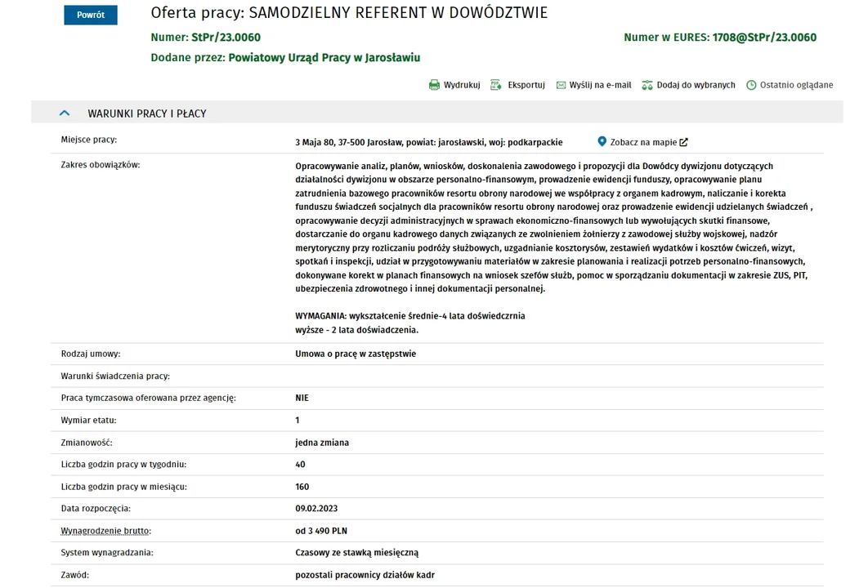This screenshot has width=868, height=588.
Task: Click the Rodzaj umowy label
Action: point(90,354)
